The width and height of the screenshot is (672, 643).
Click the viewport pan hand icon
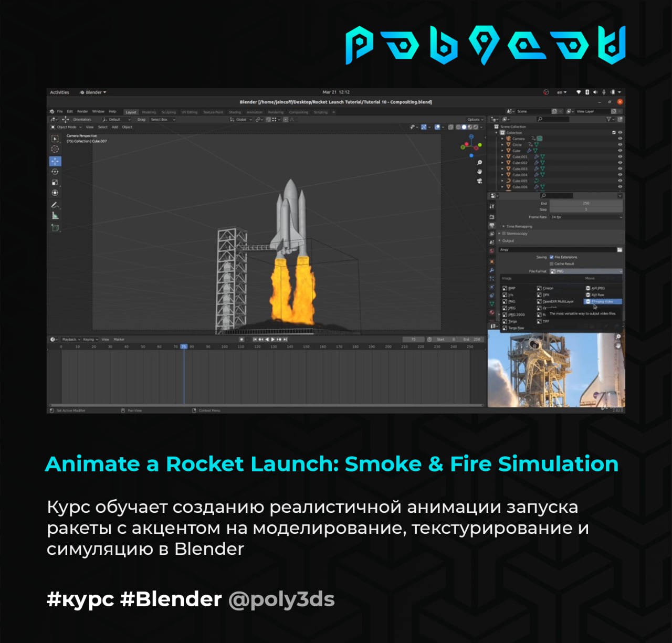pyautogui.click(x=479, y=172)
